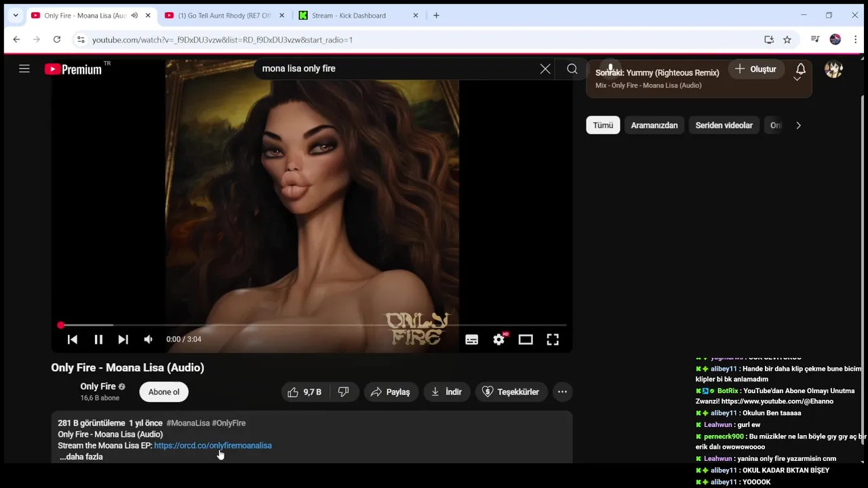Open the YouTube hamburger guide menu
Screen dimensions: 868x488
[x=24, y=68]
